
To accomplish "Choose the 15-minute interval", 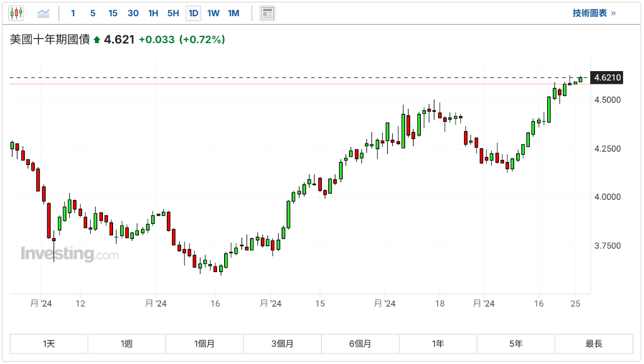I will click(x=113, y=13).
